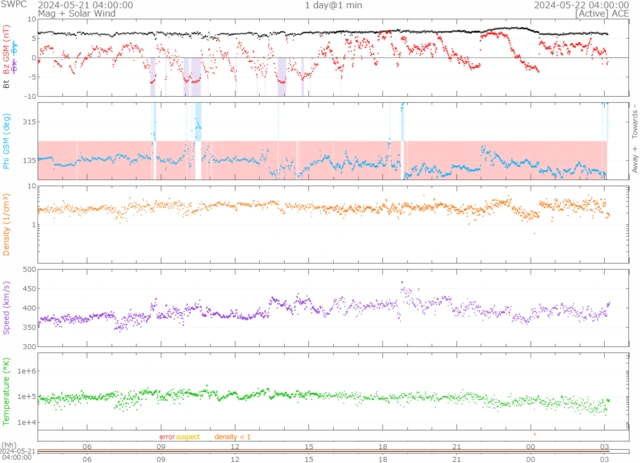640x463 pixels.
Task: Click the 12 hour tick on bottom axis
Action: 235,447
